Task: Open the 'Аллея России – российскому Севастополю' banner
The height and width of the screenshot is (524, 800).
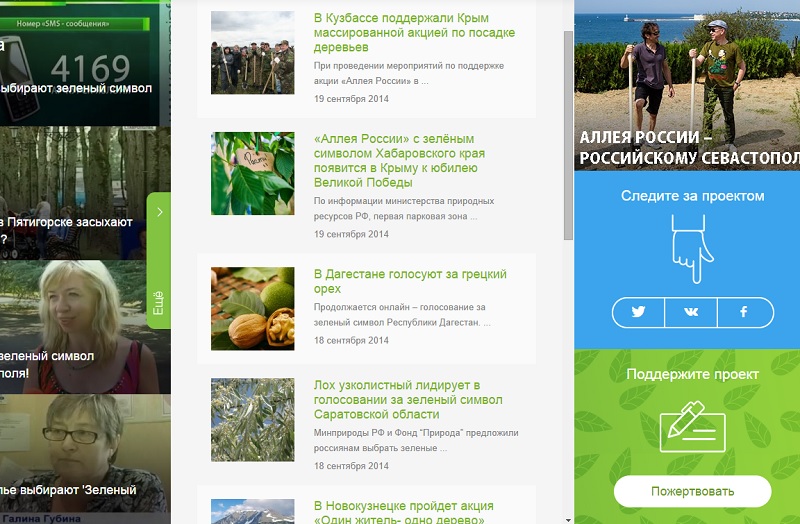Action: (x=687, y=85)
